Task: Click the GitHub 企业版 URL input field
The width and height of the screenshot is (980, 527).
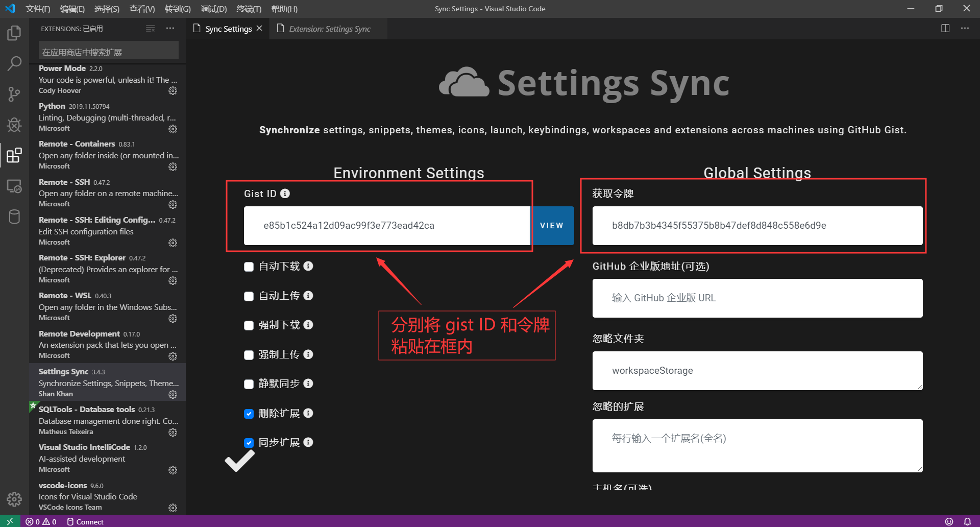Action: (757, 298)
